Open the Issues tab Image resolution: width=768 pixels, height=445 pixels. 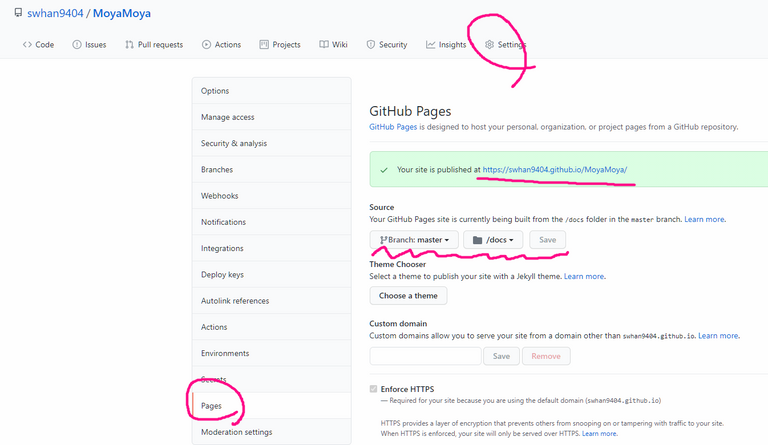89,45
